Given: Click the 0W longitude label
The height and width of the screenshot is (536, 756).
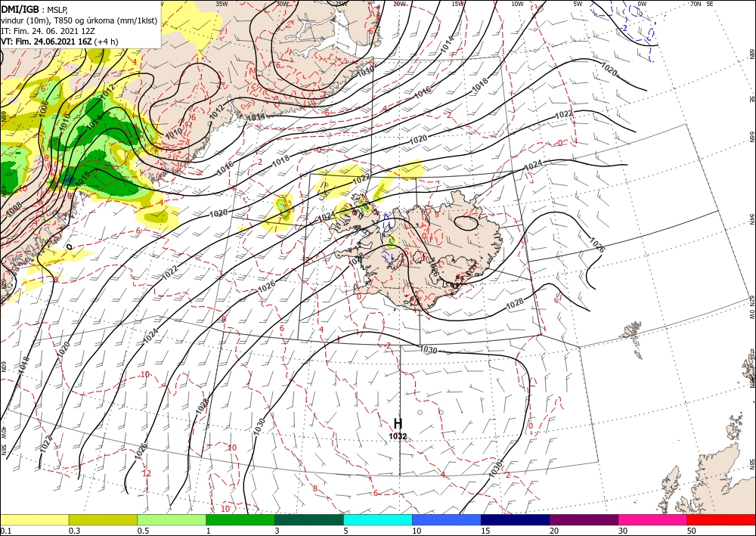Looking at the screenshot, I should (x=642, y=4).
